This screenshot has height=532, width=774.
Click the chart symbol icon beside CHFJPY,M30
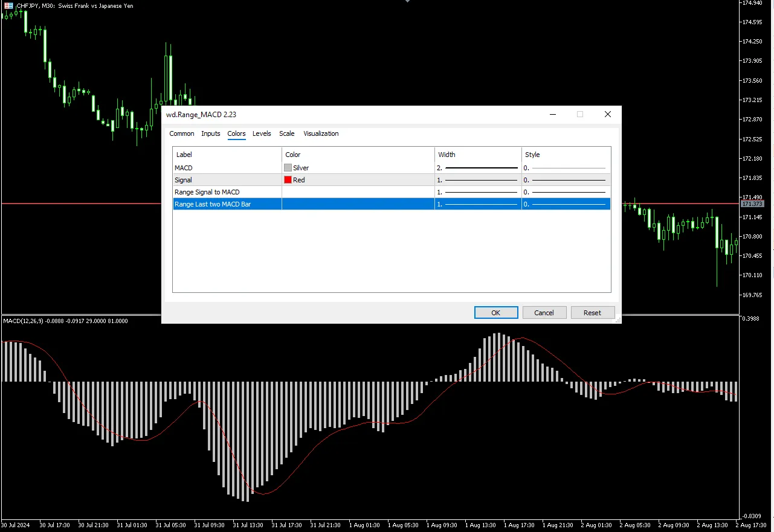point(8,5)
